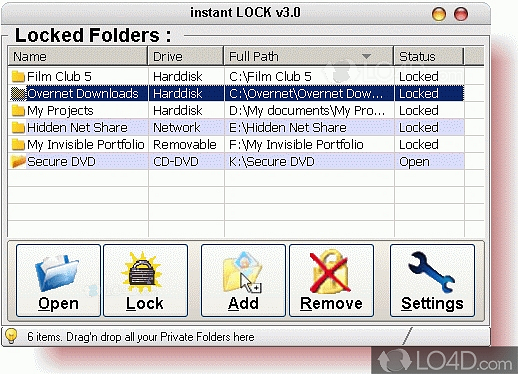
Task: Click the folder icon beside Overnet Downloads
Action: 18,93
